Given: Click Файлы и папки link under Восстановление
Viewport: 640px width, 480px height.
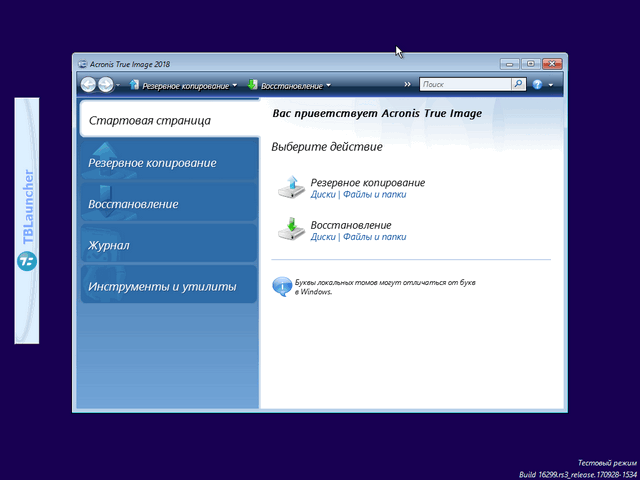Looking at the screenshot, I should 374,237.
